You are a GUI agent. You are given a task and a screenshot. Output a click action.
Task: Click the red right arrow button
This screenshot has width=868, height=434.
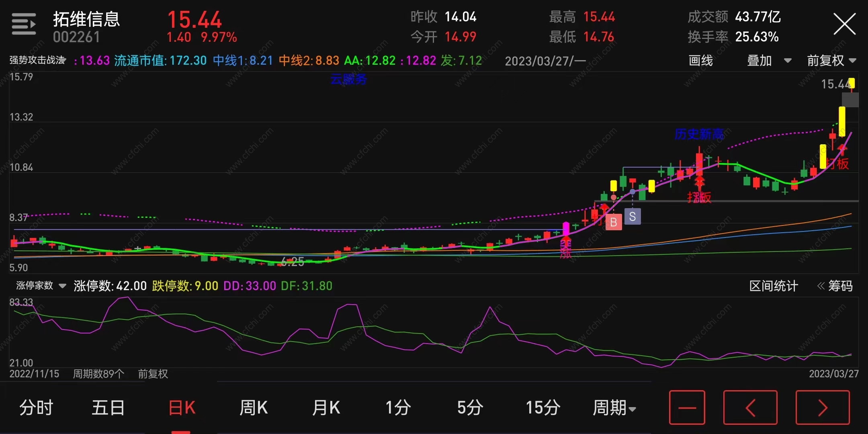[x=822, y=407]
